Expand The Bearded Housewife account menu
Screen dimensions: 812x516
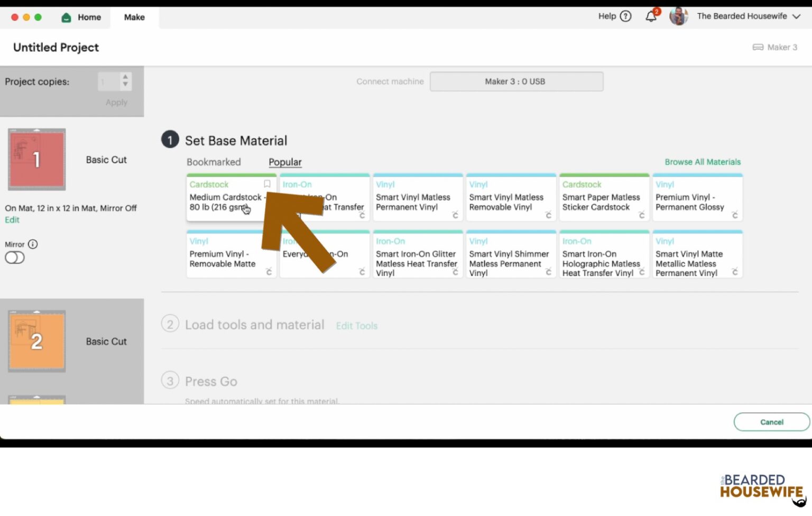click(796, 16)
